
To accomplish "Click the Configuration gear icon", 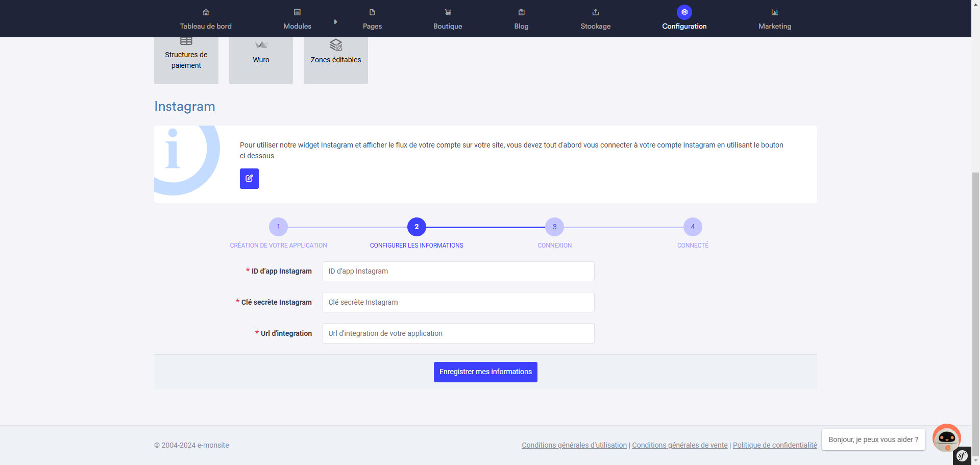I will pos(684,12).
